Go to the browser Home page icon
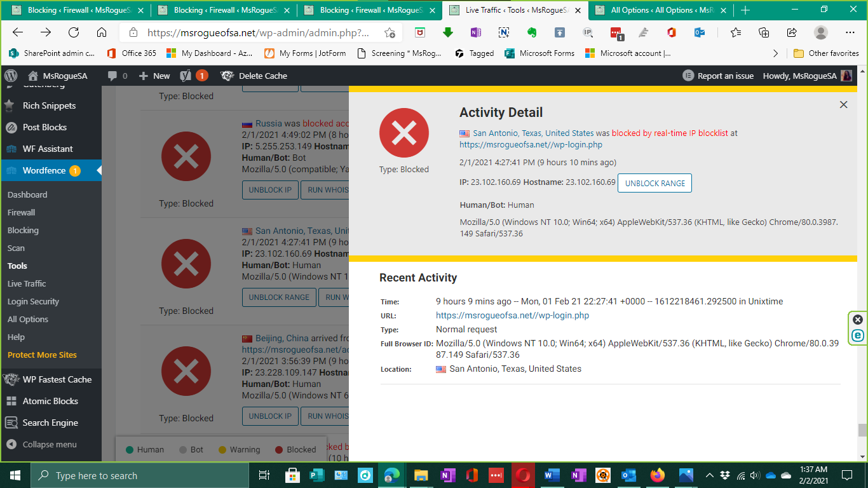This screenshot has height=488, width=868. [102, 32]
